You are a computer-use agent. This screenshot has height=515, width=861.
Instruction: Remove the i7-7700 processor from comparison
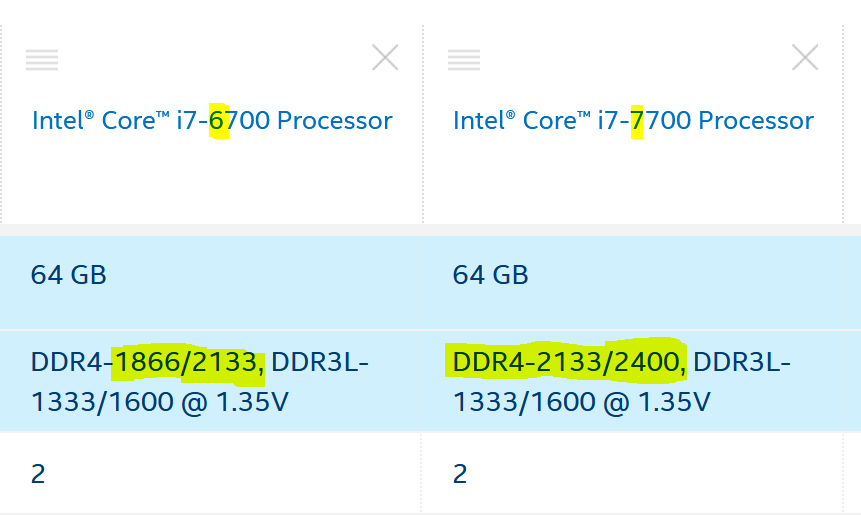[x=805, y=58]
